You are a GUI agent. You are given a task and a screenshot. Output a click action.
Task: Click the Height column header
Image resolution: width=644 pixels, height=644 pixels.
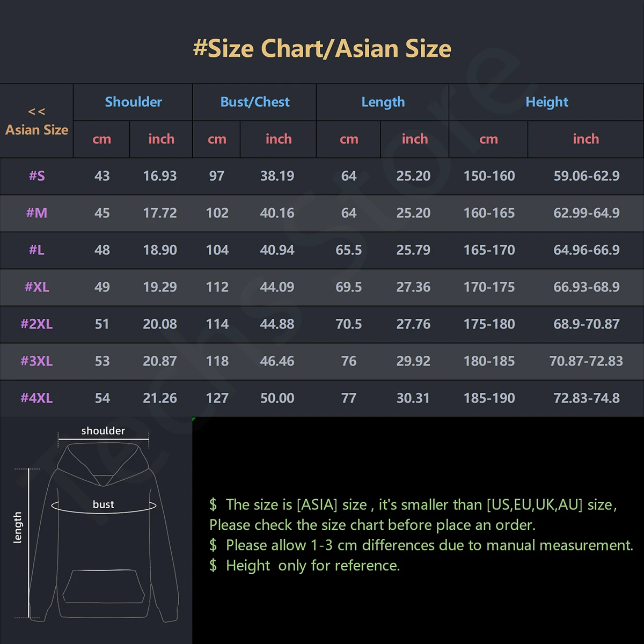(546, 102)
